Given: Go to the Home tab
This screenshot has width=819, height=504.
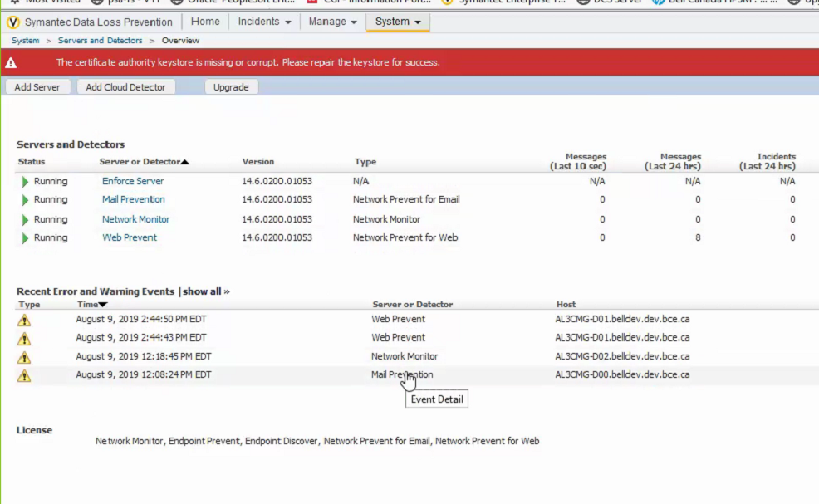Looking at the screenshot, I should coord(205,22).
